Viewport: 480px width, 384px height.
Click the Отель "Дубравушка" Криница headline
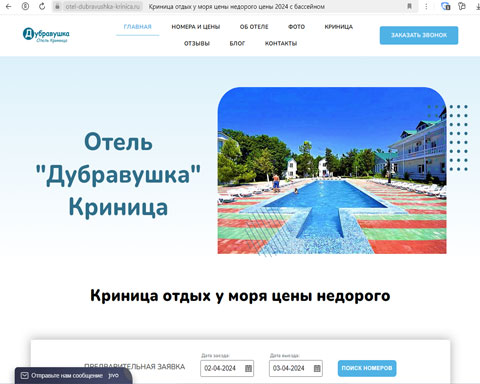[x=118, y=175]
